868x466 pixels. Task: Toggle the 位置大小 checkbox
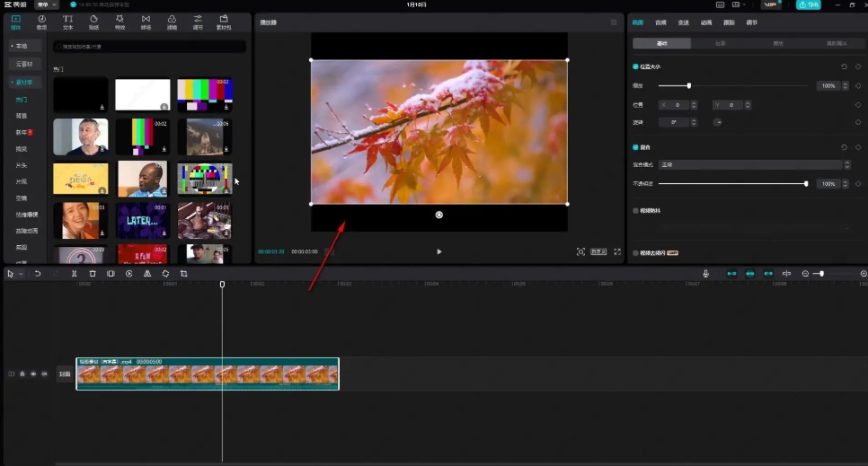pyautogui.click(x=636, y=66)
